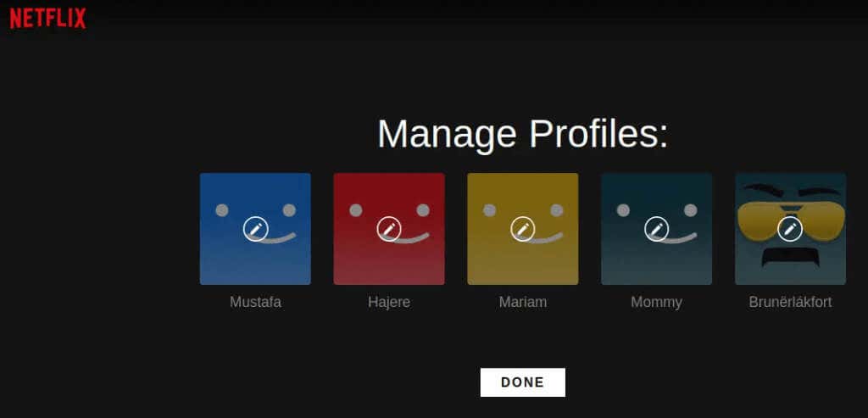This screenshot has height=418, width=868.
Task: Select the red Hajere profile tile
Action: tap(389, 229)
